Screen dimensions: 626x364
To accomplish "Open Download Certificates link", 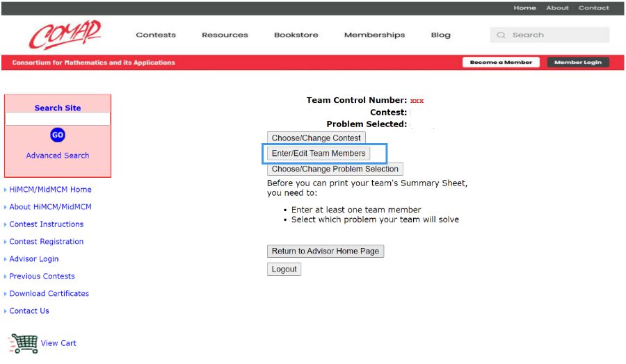I will point(49,293).
